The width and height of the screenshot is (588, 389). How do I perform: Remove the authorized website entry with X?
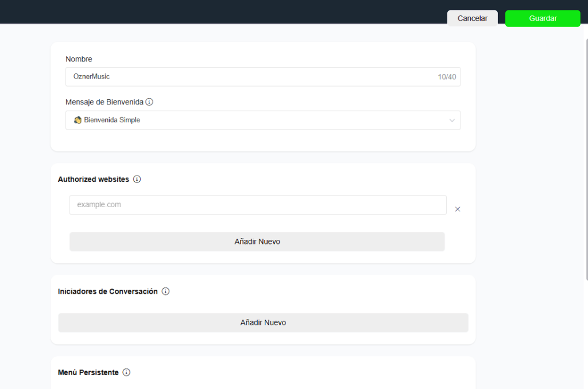tap(458, 209)
